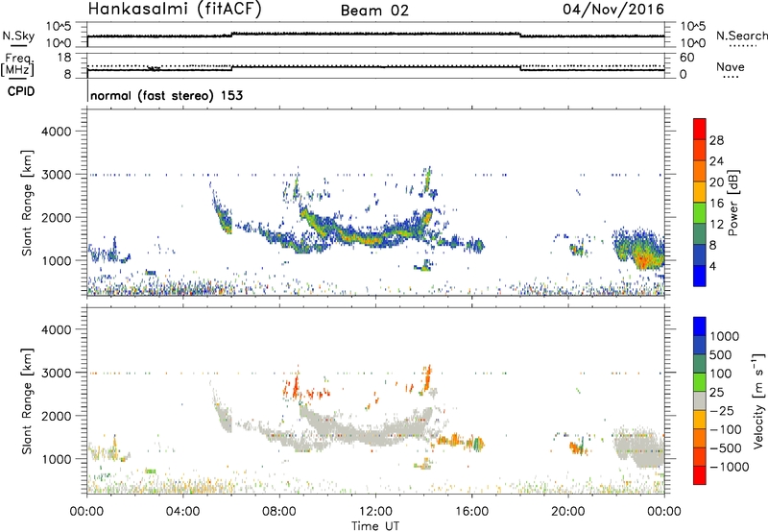768x532 pixels.
Task: Pick the red bottom segment of Velocity colorbar
Action: [700, 475]
